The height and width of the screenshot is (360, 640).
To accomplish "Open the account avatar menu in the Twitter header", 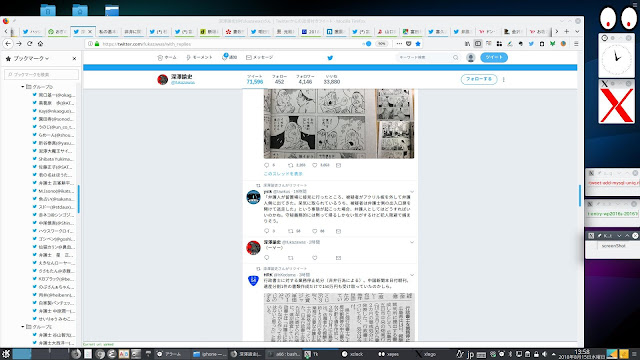I will tap(471, 58).
